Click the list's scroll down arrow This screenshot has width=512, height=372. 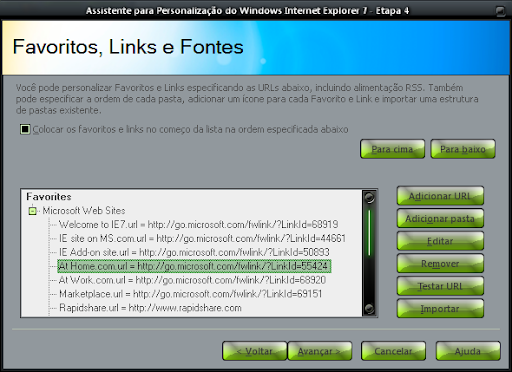click(369, 308)
